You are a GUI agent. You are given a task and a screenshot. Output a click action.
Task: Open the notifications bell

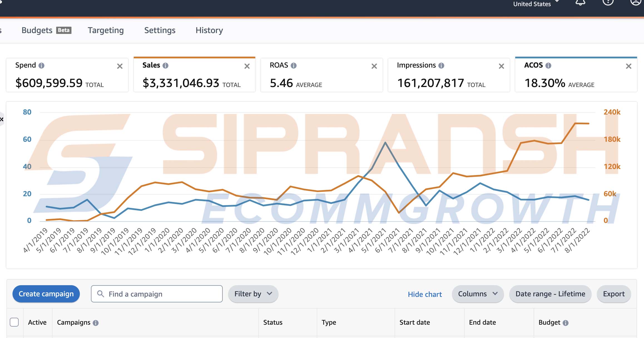tap(580, 3)
